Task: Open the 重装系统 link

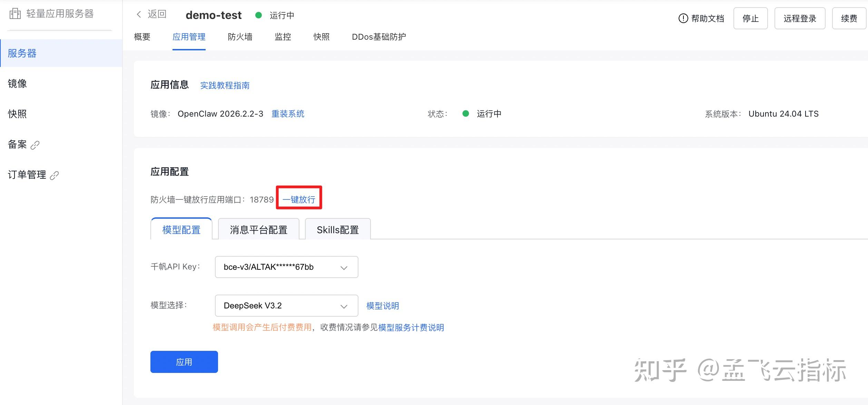Action: (288, 114)
